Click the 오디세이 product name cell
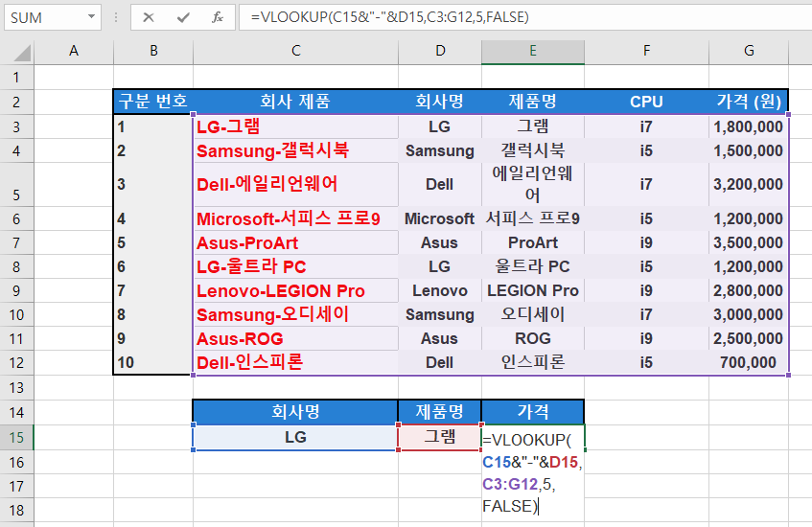 (533, 314)
